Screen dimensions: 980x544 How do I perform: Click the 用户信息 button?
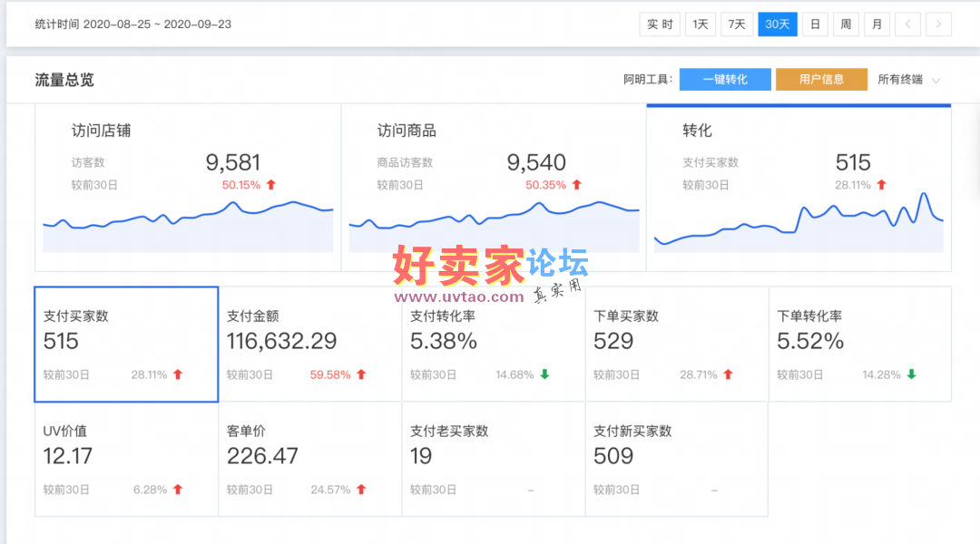point(821,80)
